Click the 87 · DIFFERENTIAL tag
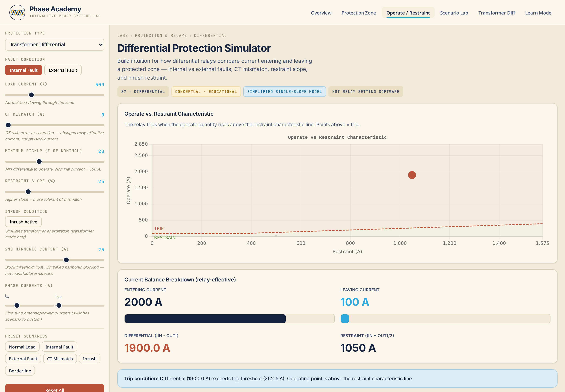 coord(143,92)
